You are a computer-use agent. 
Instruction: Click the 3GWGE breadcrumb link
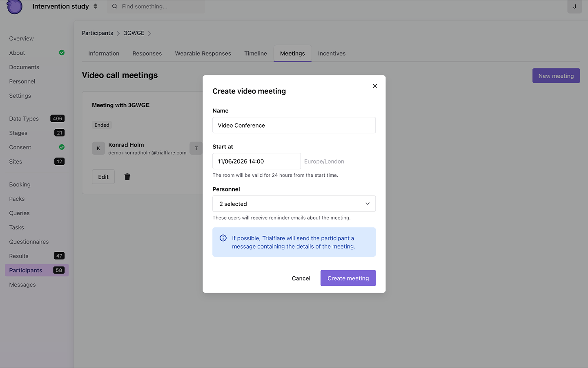click(x=134, y=33)
